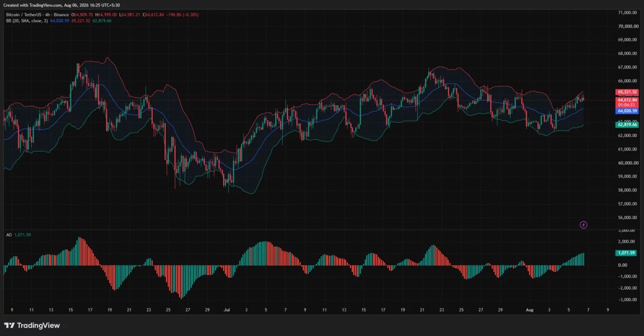Click the 60,000.00 price axis label

(x=628, y=163)
